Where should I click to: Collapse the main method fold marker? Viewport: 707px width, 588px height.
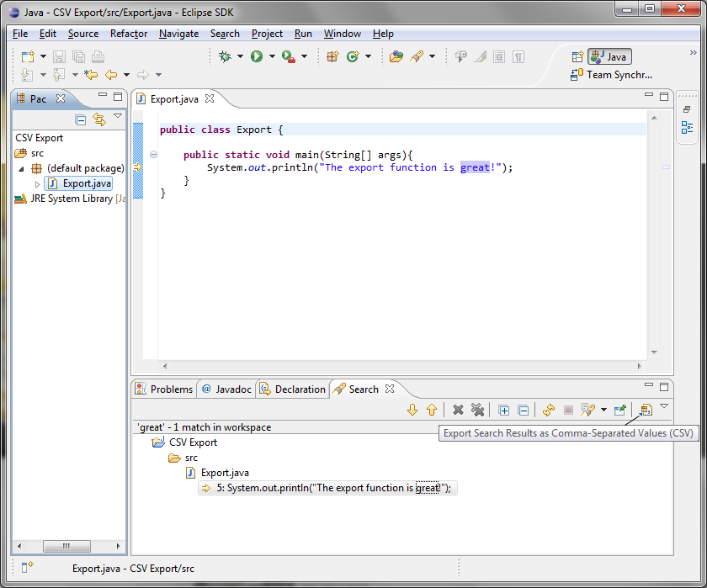click(153, 155)
